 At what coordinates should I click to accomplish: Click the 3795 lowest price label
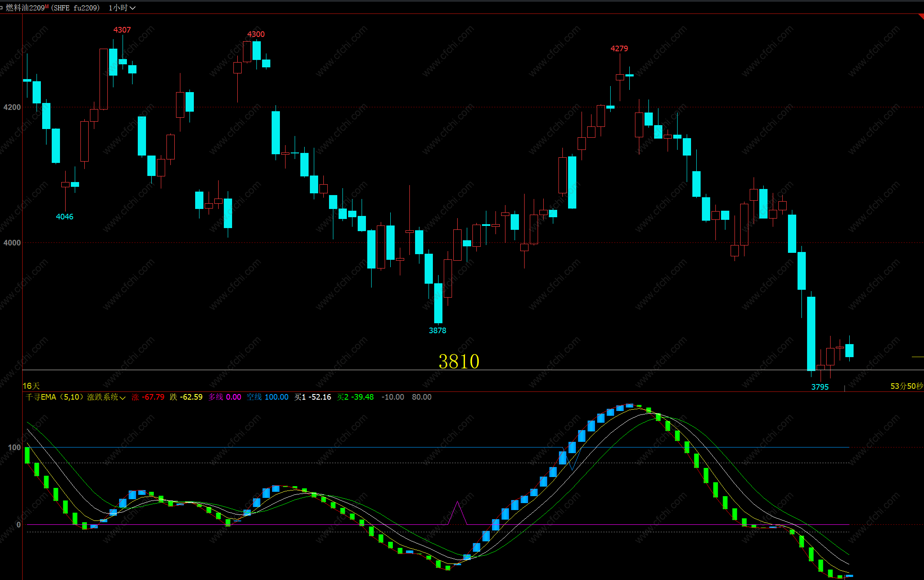pyautogui.click(x=820, y=387)
